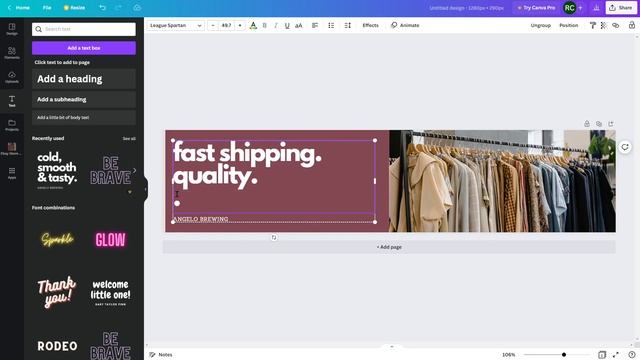The width and height of the screenshot is (640, 360).
Task: Add new page icon above canvas
Action: [x=611, y=124]
